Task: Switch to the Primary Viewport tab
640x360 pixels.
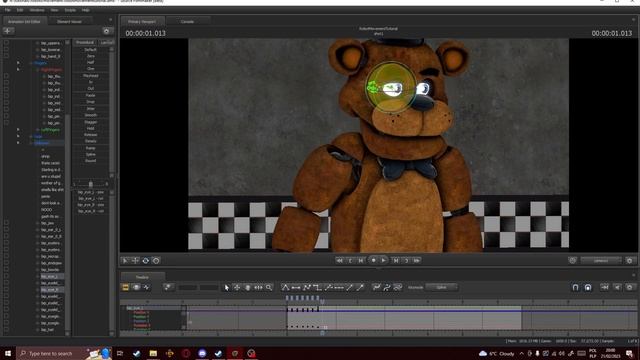Action: pyautogui.click(x=142, y=21)
